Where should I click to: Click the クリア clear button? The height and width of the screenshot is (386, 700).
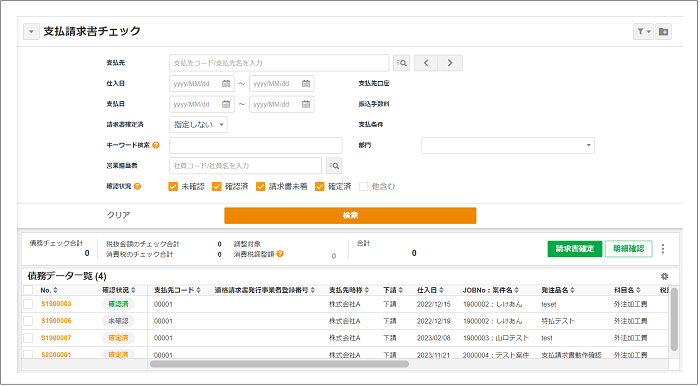coord(118,215)
